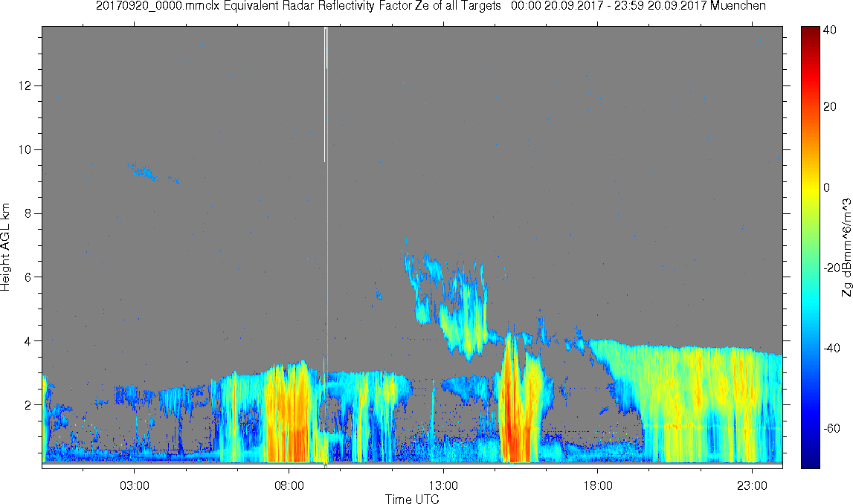This screenshot has width=853, height=504.
Task: Click the colorbar label '40'
Action: point(830,30)
